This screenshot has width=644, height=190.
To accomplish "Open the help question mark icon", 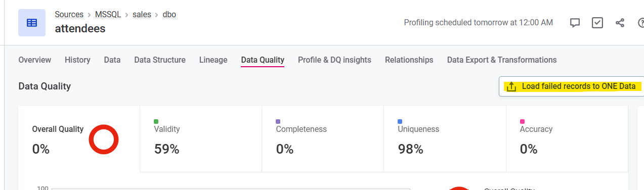I will [x=641, y=23].
